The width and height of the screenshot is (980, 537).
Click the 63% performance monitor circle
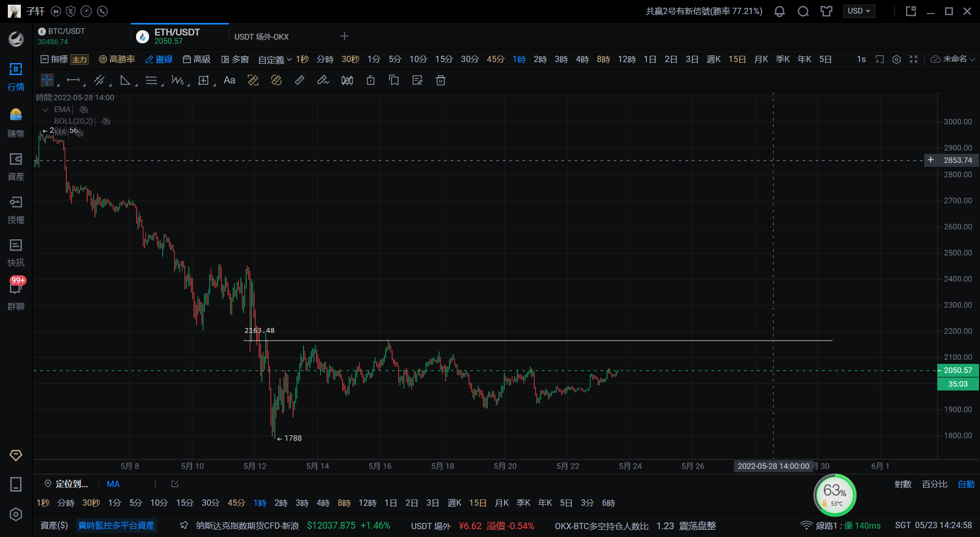pyautogui.click(x=835, y=495)
